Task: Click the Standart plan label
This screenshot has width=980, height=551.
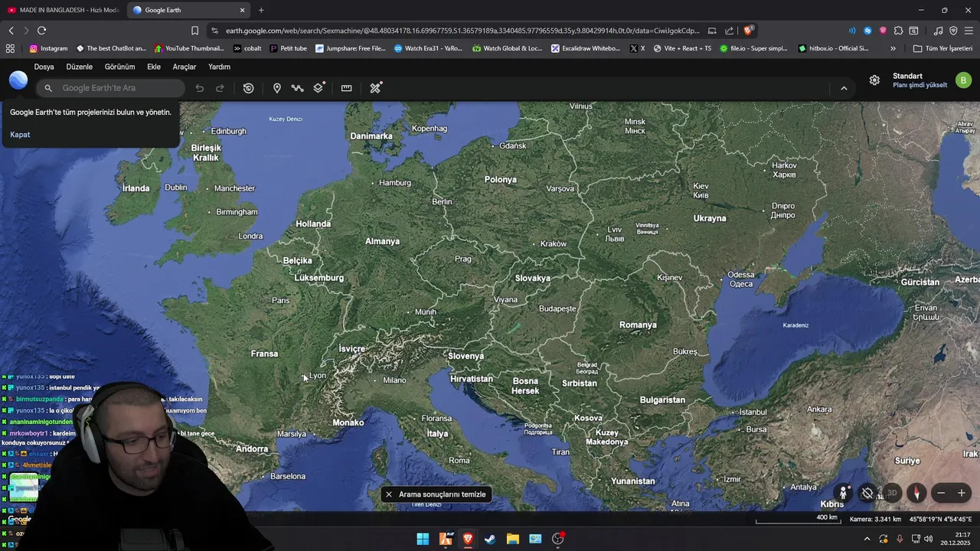Action: click(x=907, y=76)
